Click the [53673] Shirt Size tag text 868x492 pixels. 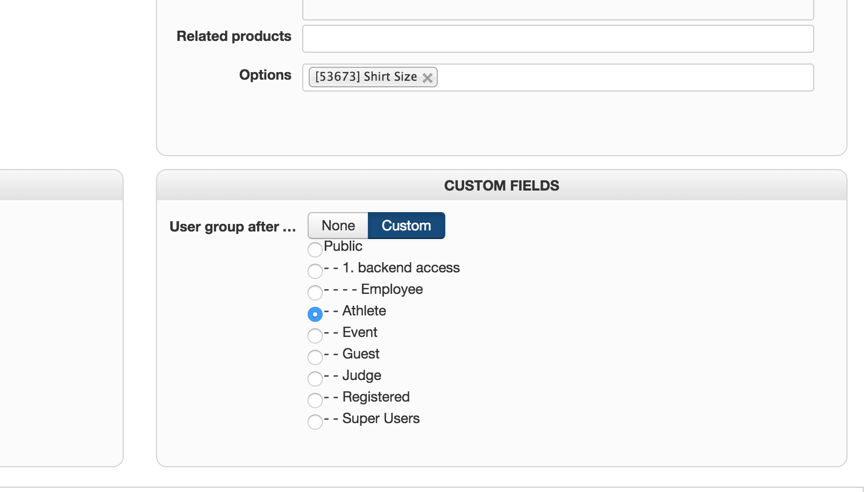click(x=366, y=77)
